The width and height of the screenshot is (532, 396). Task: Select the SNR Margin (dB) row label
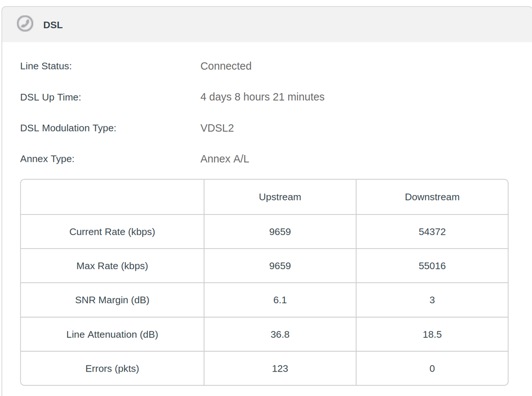[112, 300]
